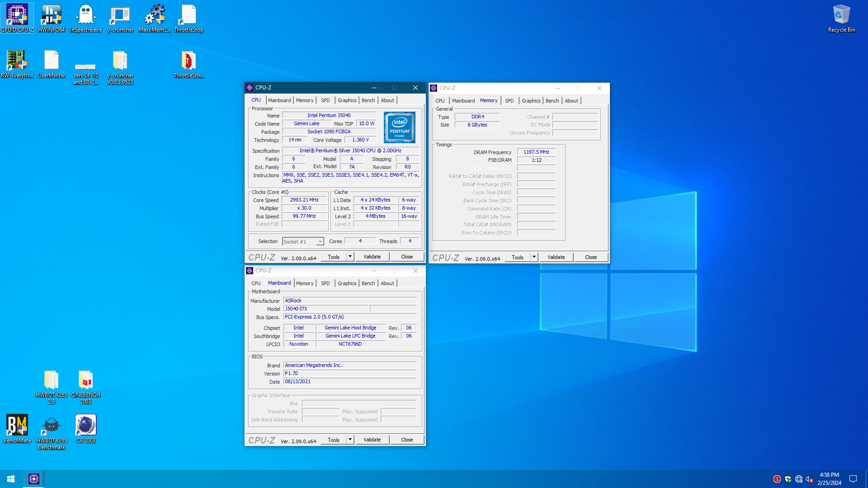
Task: Click Tools button in Memory window
Action: tap(518, 257)
